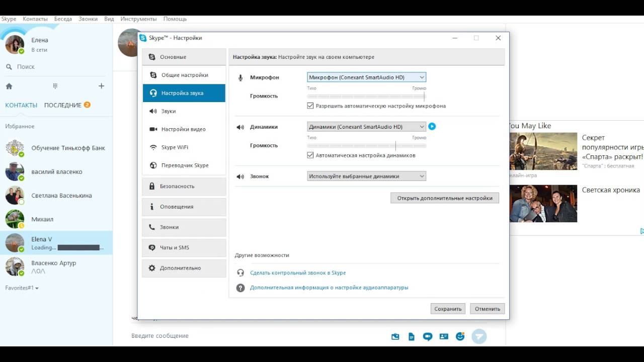Select contact Светлана Васенькина

[x=56, y=196]
